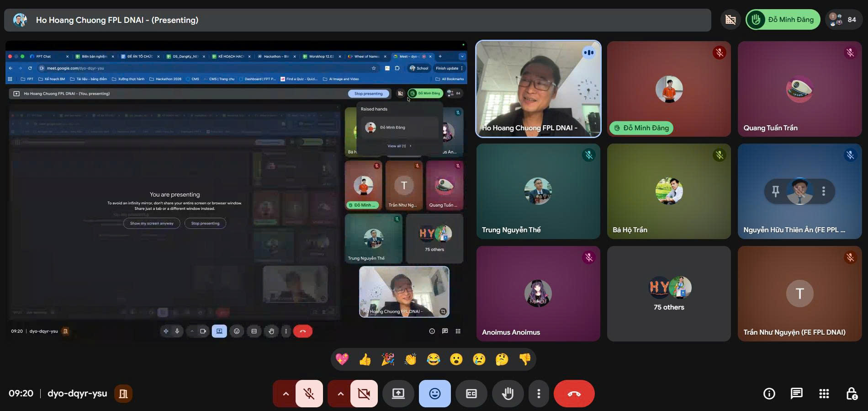This screenshot has width=868, height=411.
Task: Select the 75 others participant tile
Action: pos(669,294)
